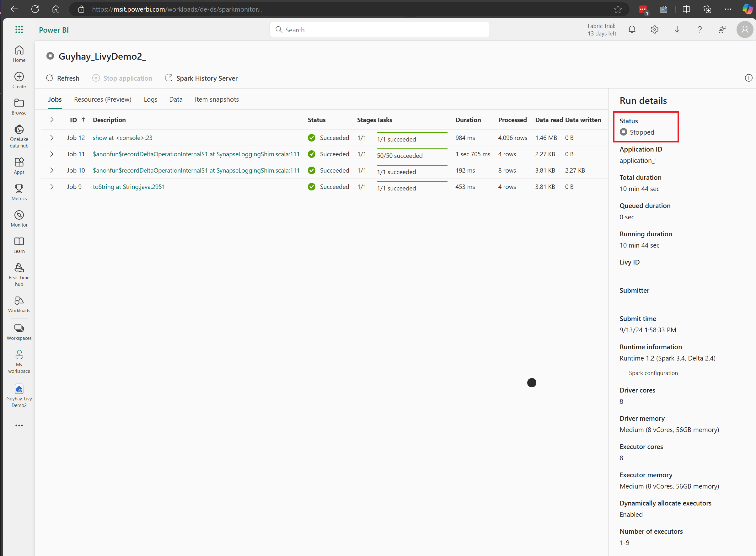The image size is (756, 556).
Task: Switch to the Logs tab
Action: point(150,99)
